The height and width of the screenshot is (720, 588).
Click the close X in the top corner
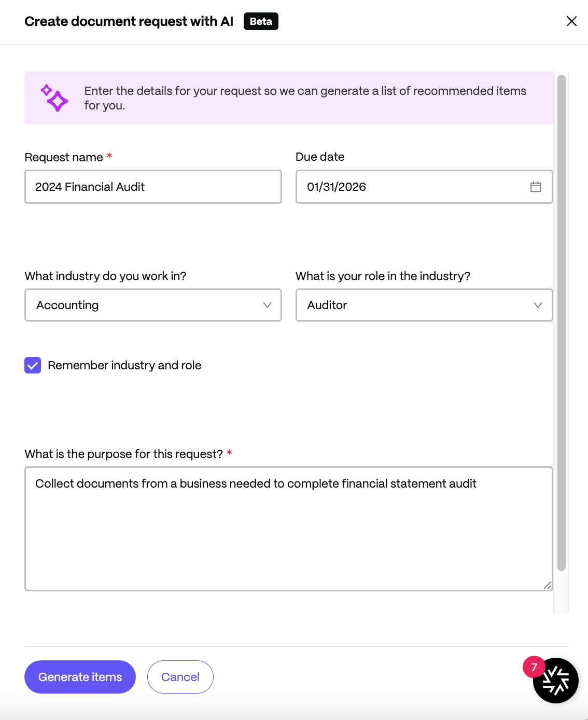click(571, 21)
